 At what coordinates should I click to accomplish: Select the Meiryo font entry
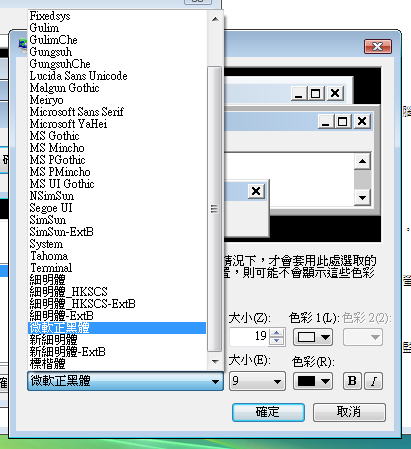coord(117,100)
